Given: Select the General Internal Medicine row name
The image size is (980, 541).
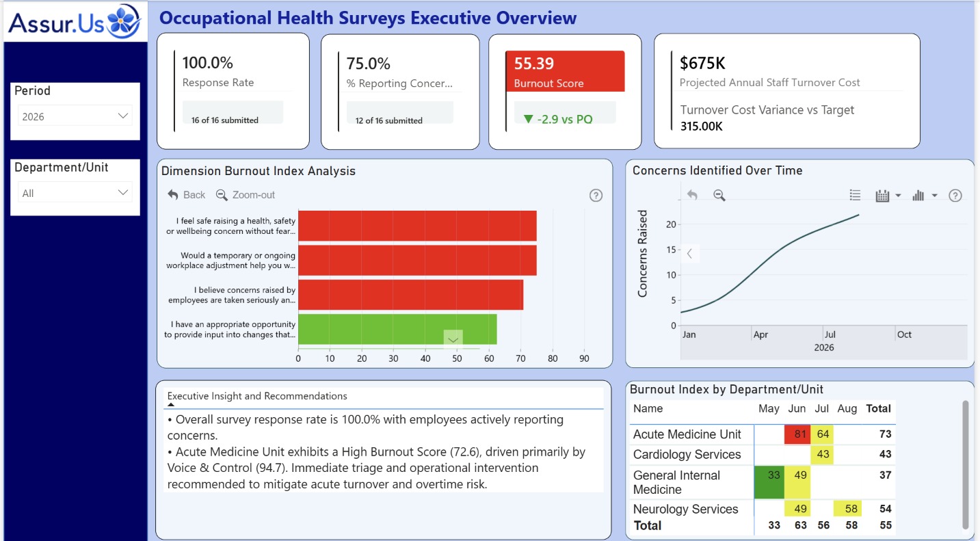Looking at the screenshot, I should tap(677, 482).
